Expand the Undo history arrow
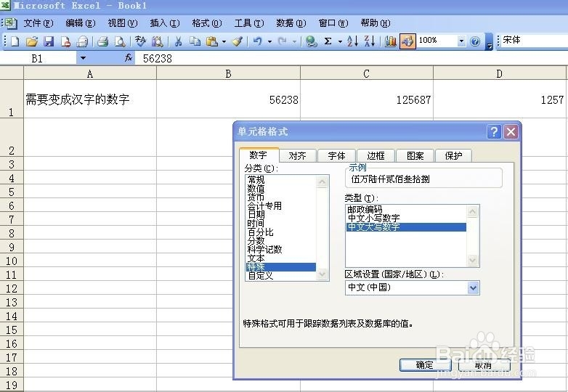 pos(269,41)
